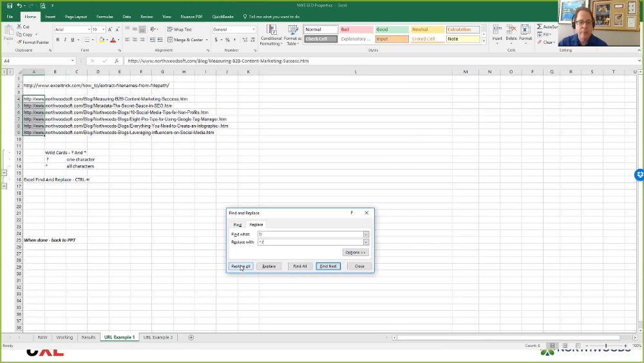
Task: Open the URL Example 2 sheet tab
Action: pos(158,337)
